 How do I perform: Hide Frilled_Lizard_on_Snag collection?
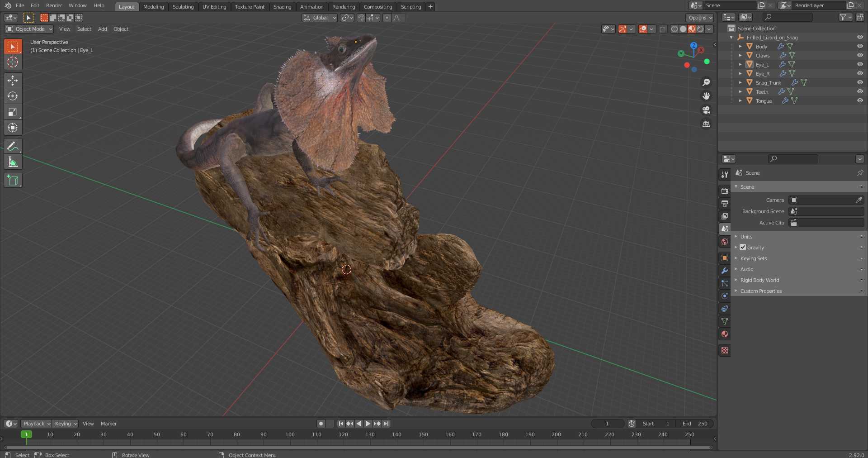pos(859,37)
